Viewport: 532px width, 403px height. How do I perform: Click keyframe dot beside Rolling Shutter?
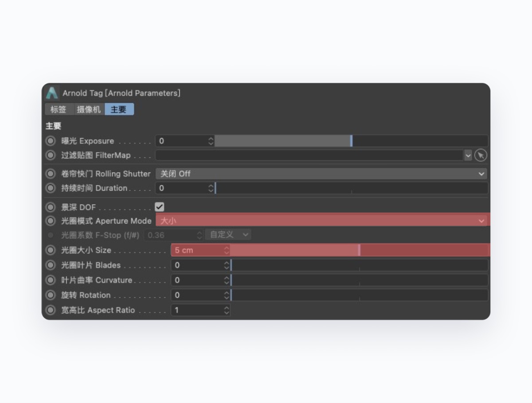(x=51, y=174)
